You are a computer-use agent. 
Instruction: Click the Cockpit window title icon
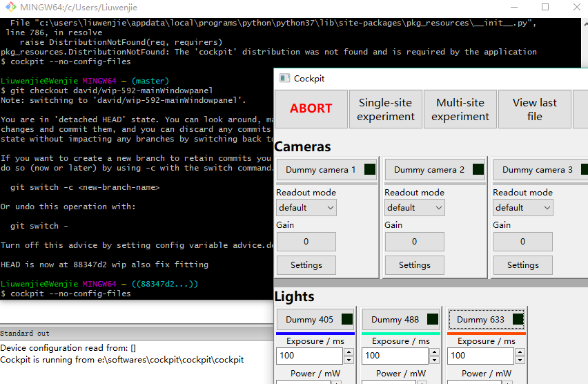click(284, 78)
